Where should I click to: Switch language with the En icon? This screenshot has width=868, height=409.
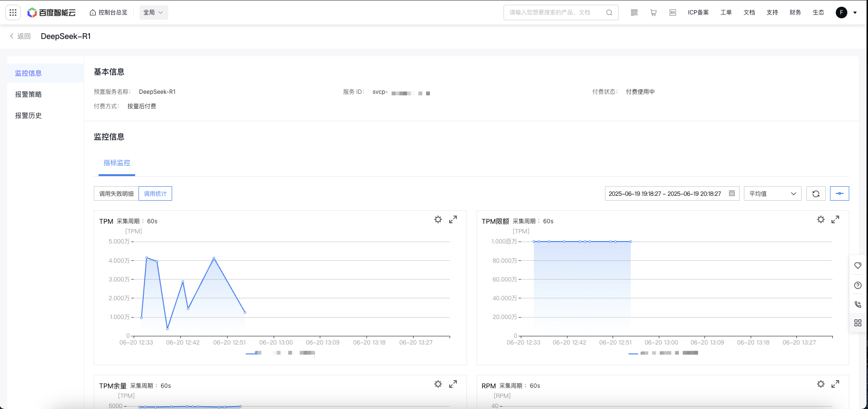(673, 13)
